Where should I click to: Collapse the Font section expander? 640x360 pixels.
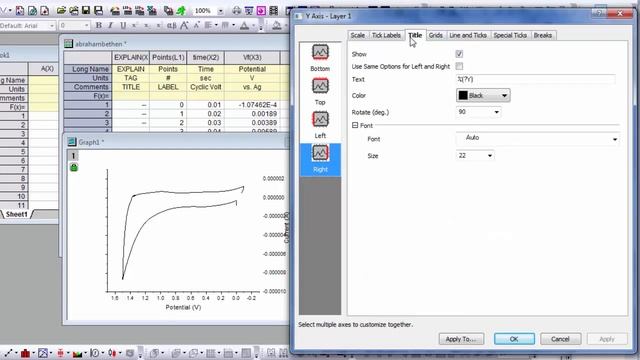(x=355, y=126)
